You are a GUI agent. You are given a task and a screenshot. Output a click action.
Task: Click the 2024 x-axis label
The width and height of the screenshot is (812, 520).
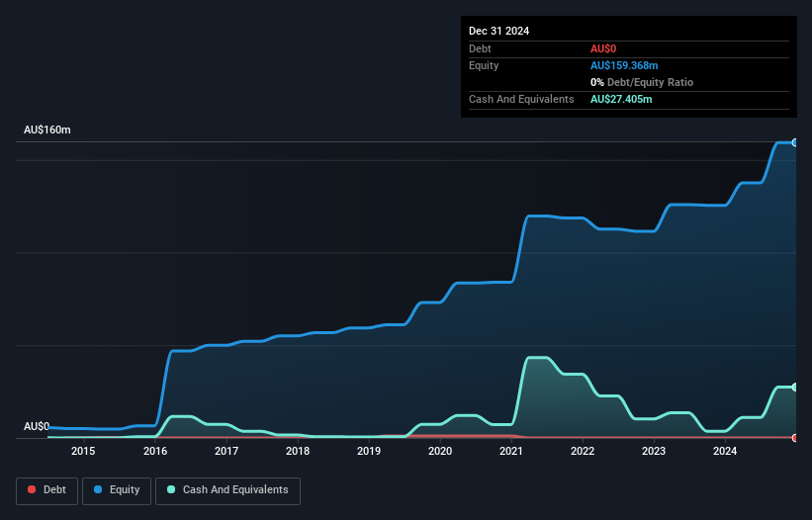click(725, 451)
